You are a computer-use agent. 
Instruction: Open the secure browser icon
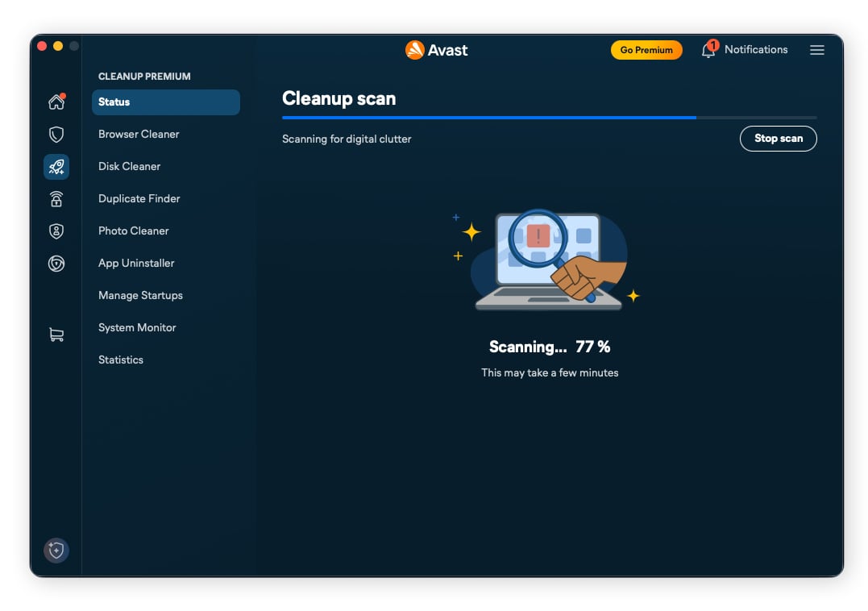click(x=56, y=264)
